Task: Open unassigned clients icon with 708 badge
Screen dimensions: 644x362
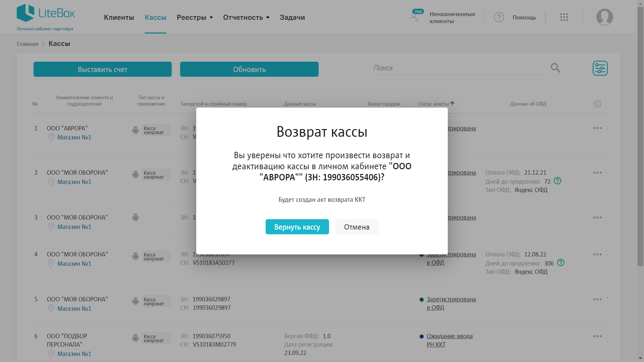Action: point(416,15)
